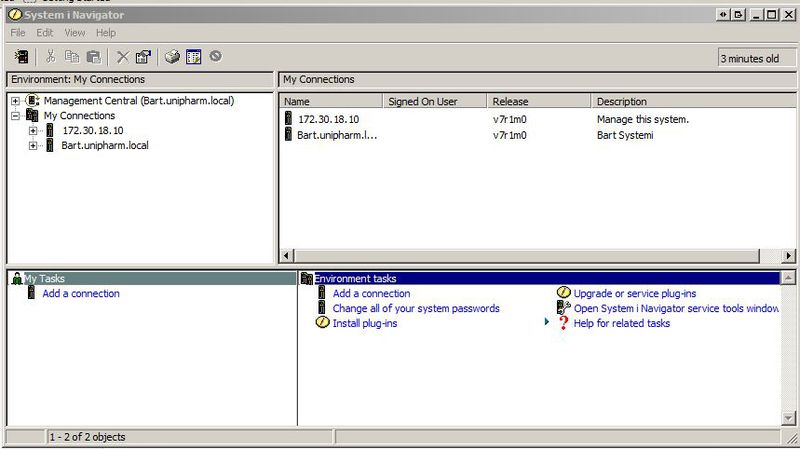Click the '3 minutes old' status field

756,58
